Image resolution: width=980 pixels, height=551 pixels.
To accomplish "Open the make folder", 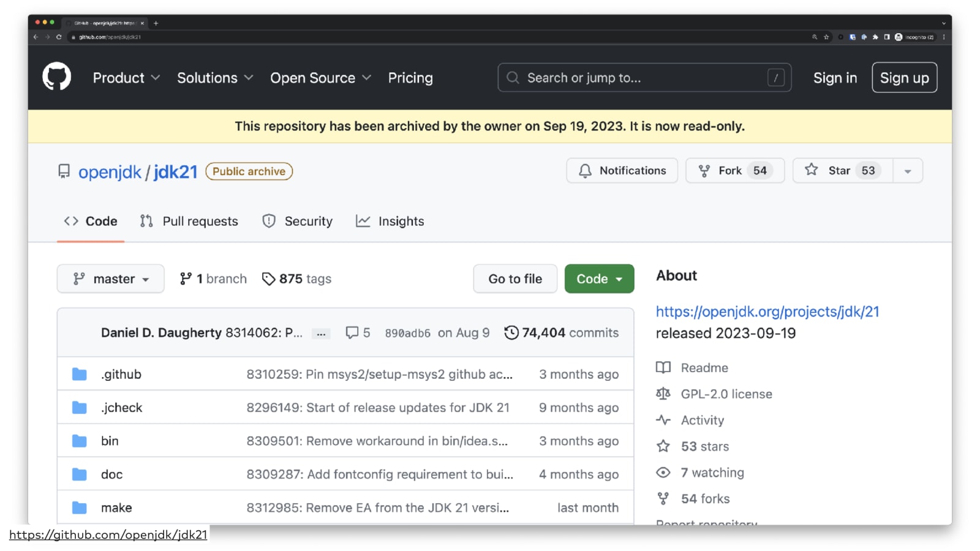I will pyautogui.click(x=116, y=508).
